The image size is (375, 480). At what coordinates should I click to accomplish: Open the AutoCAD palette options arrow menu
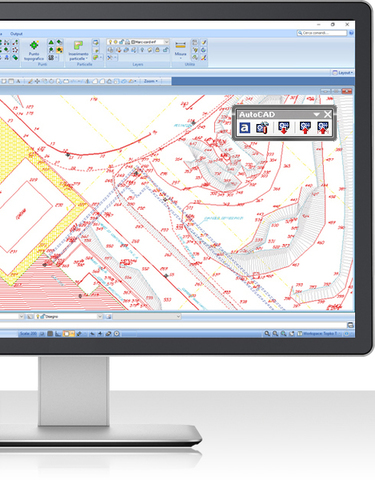pos(316,114)
